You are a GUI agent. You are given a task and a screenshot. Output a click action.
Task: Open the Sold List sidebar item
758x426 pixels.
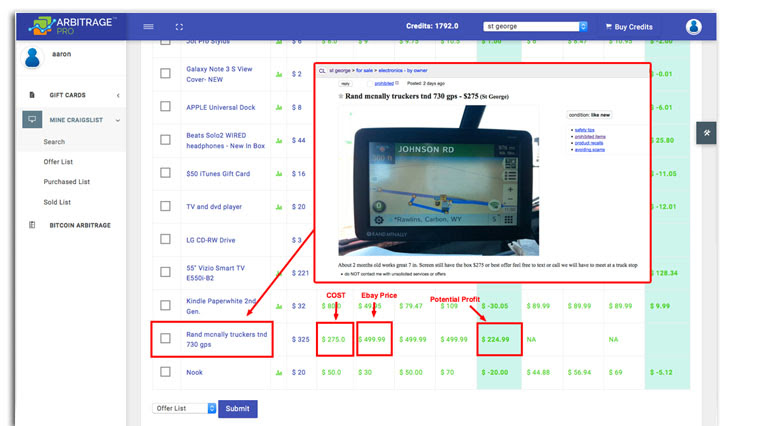pyautogui.click(x=57, y=202)
